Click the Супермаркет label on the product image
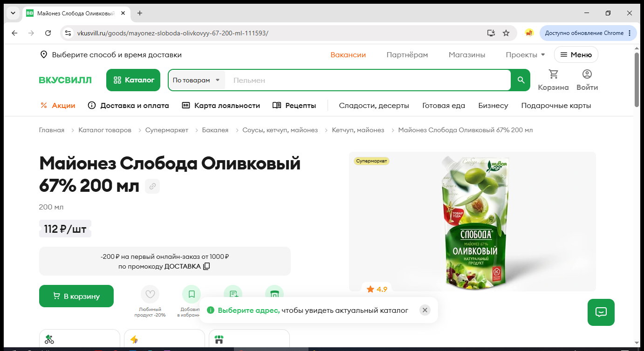The image size is (644, 351). (x=371, y=161)
